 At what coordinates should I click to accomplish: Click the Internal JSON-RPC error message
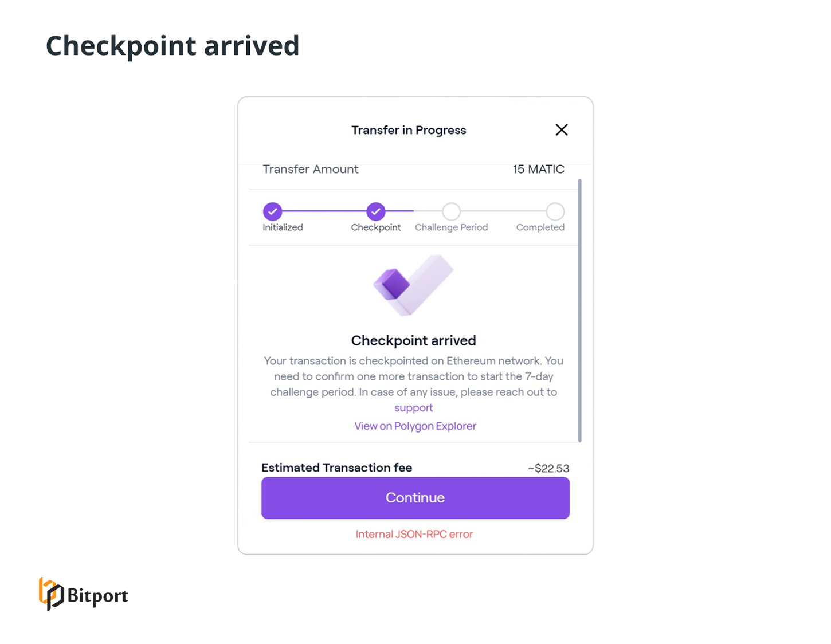414,533
